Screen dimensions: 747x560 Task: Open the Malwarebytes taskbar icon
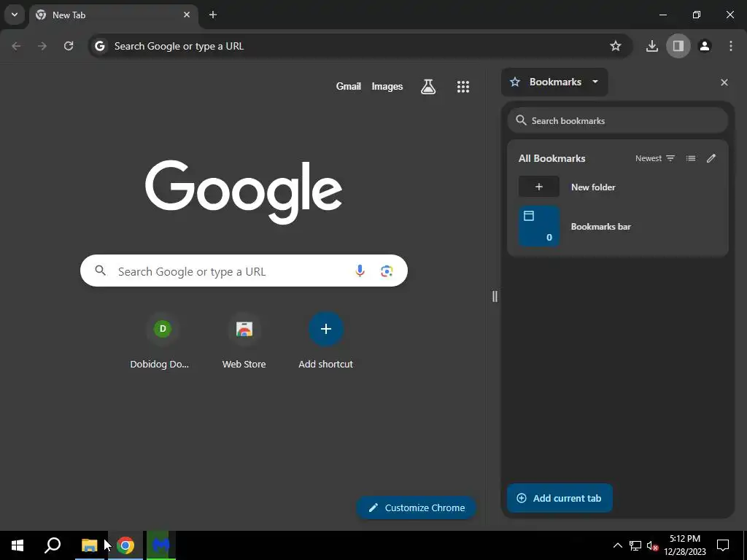pos(161,545)
